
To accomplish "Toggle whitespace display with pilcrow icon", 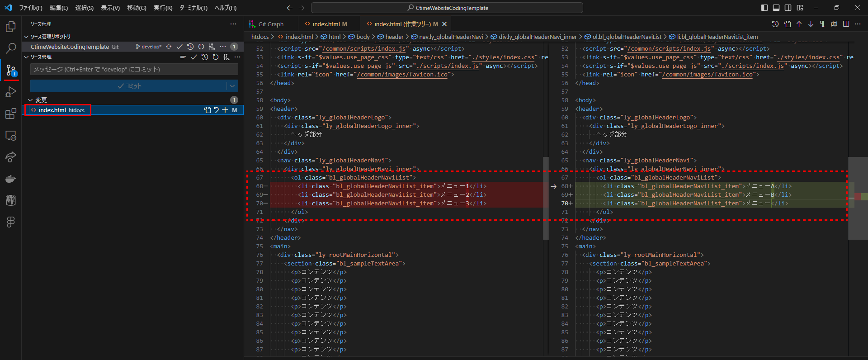I will (822, 24).
